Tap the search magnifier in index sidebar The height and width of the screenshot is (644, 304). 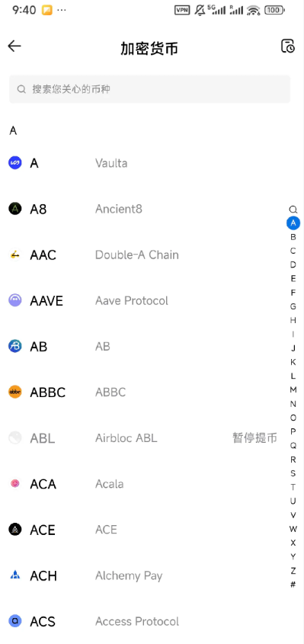(x=293, y=210)
